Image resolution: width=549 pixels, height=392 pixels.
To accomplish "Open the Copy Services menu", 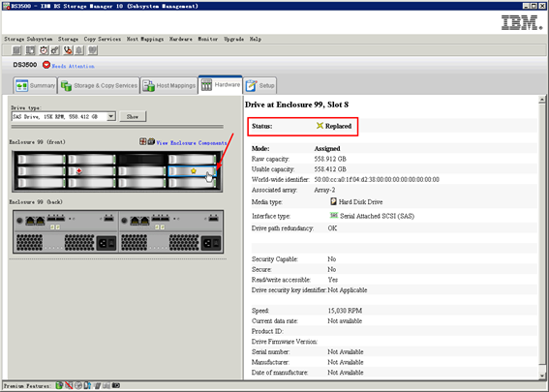I will coord(103,39).
